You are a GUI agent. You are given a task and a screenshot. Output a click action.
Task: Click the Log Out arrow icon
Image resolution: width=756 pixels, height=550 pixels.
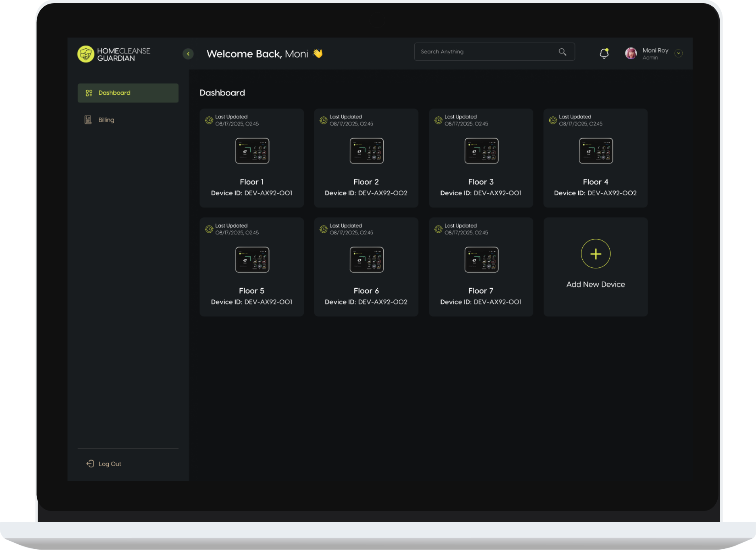tap(90, 464)
